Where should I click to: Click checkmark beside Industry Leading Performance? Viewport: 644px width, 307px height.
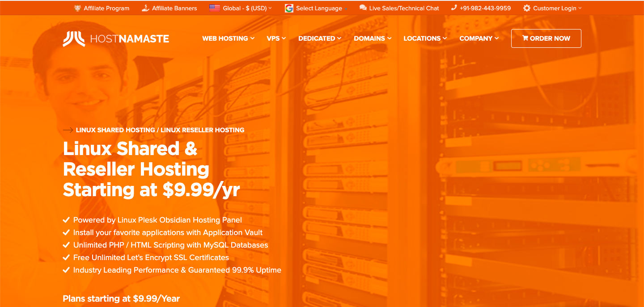(x=66, y=270)
